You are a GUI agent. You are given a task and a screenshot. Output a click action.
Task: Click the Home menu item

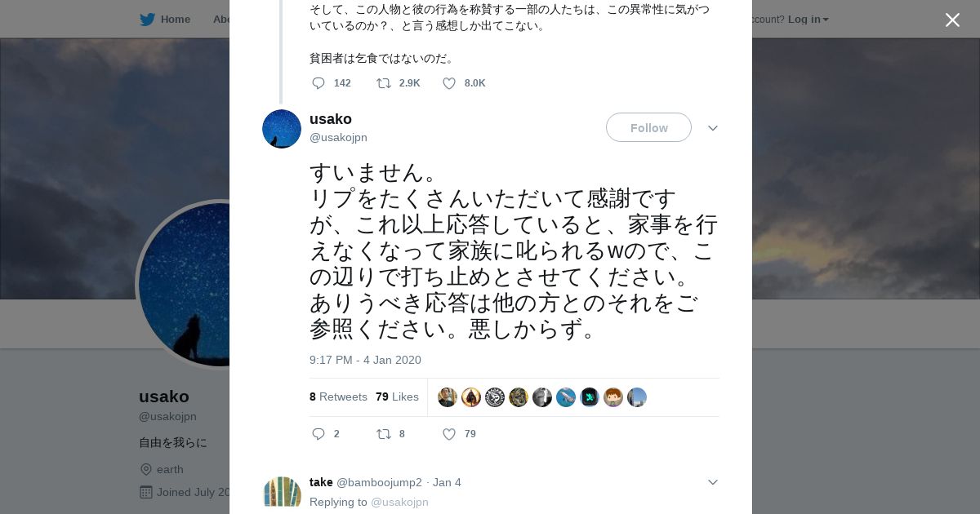pos(175,19)
